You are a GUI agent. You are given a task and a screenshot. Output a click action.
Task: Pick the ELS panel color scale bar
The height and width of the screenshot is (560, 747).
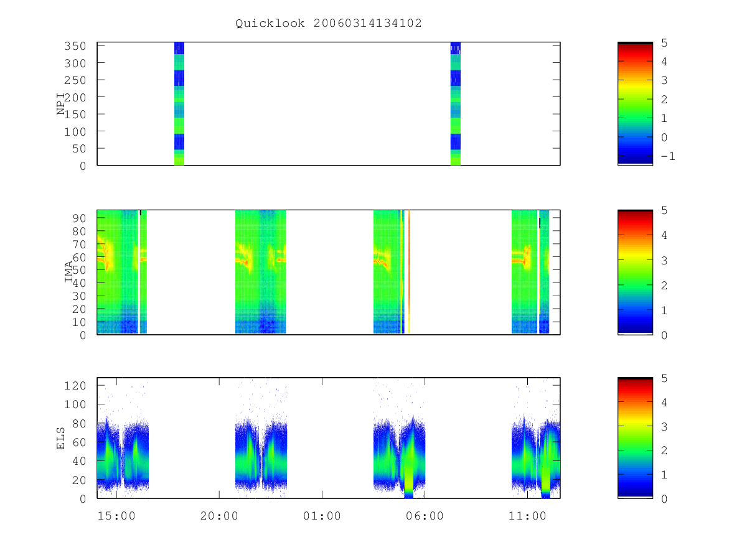(635, 438)
